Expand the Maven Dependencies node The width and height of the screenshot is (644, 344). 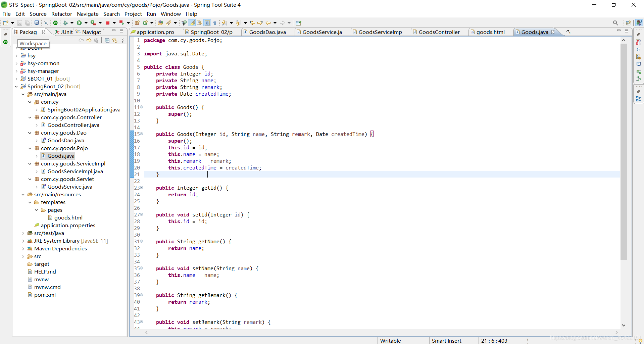[x=23, y=249]
